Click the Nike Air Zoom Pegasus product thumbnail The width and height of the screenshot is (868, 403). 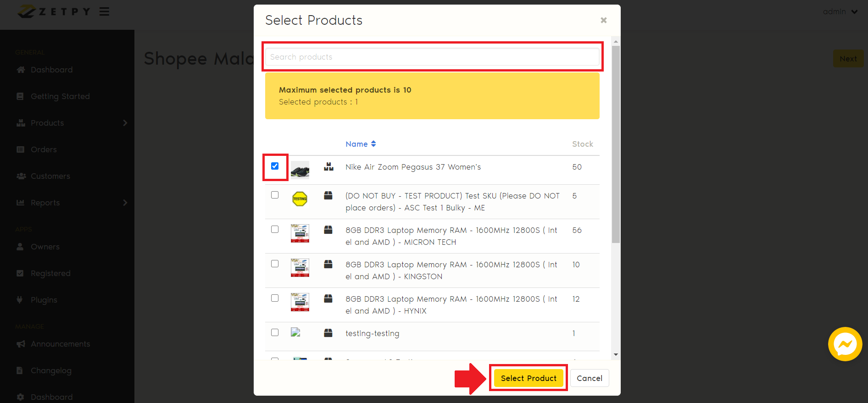tap(300, 170)
